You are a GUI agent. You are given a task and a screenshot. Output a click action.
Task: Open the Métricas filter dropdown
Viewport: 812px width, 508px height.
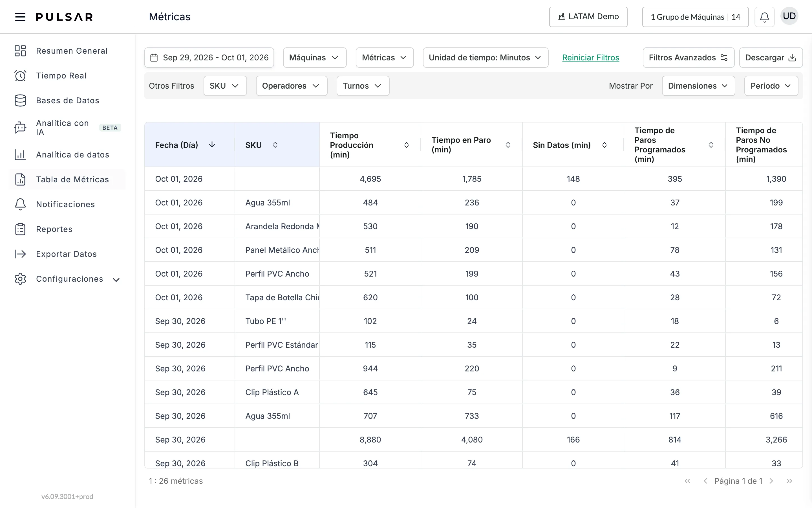(x=385, y=58)
